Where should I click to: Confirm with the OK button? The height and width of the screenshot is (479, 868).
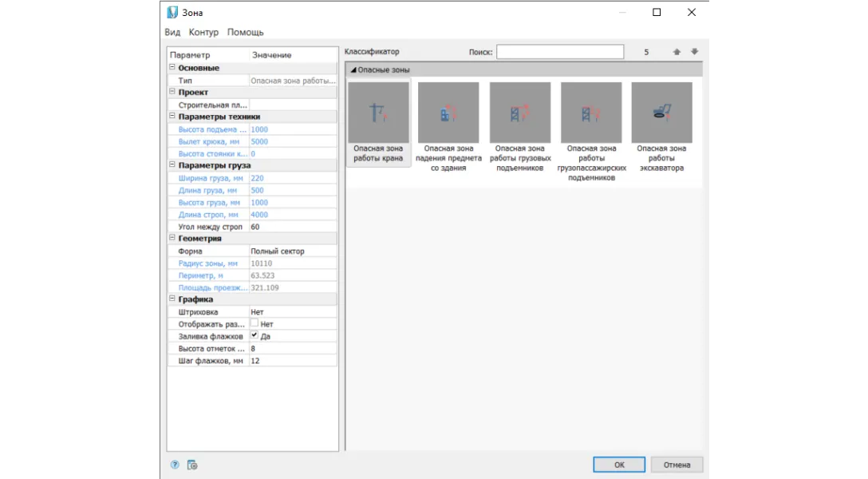[x=619, y=465]
